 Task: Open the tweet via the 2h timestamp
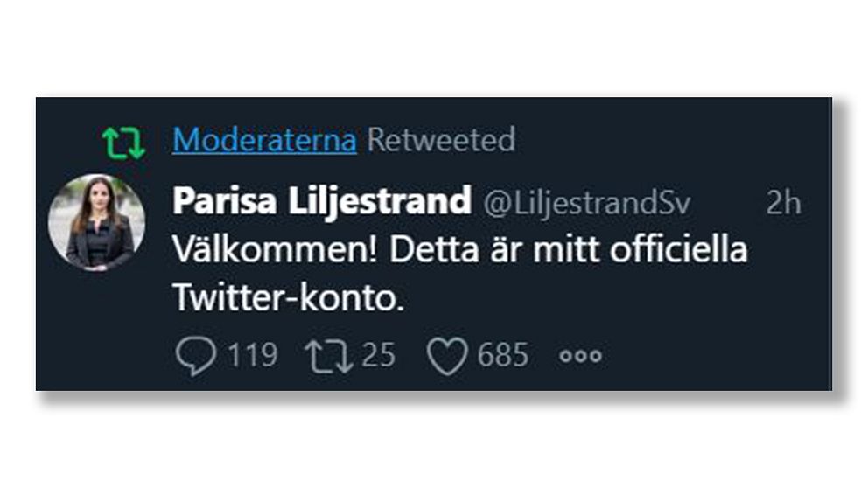click(783, 203)
